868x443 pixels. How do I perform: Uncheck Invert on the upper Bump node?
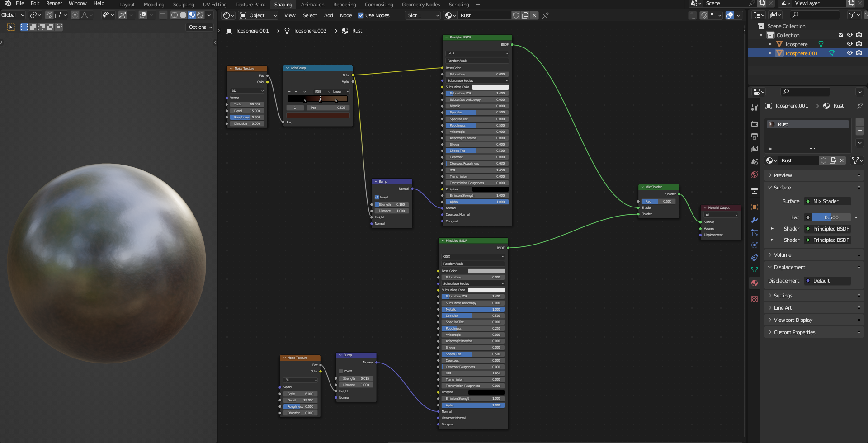click(x=377, y=197)
